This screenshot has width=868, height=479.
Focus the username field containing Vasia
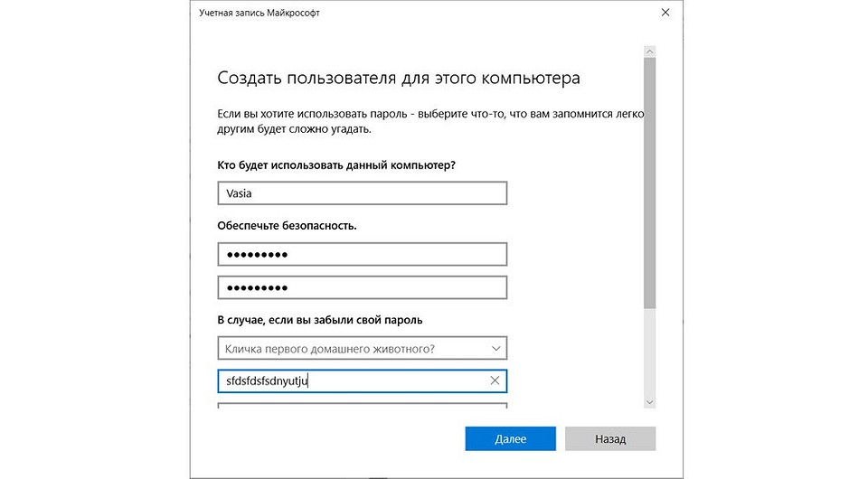pyautogui.click(x=362, y=193)
